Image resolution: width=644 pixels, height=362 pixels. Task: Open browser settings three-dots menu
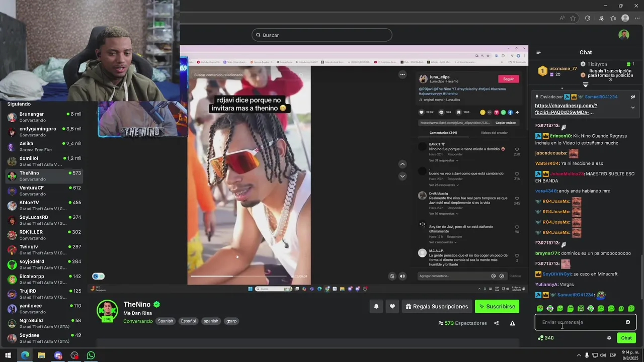[x=637, y=18]
